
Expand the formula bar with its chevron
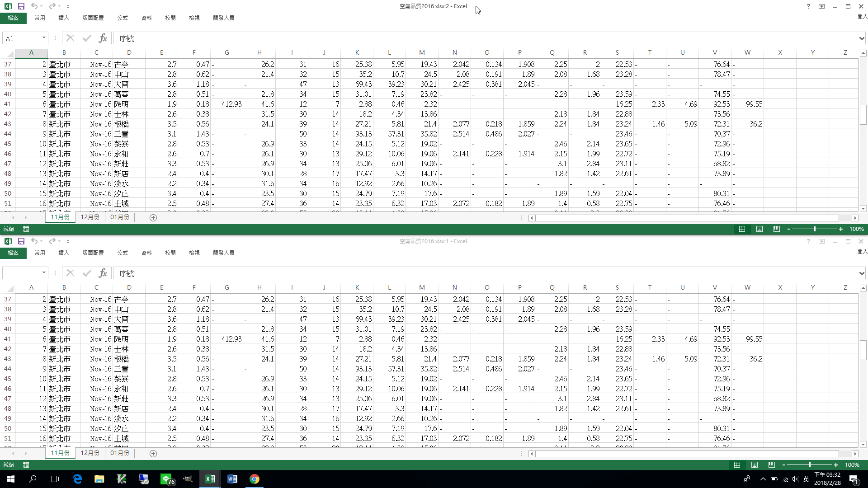[863, 38]
